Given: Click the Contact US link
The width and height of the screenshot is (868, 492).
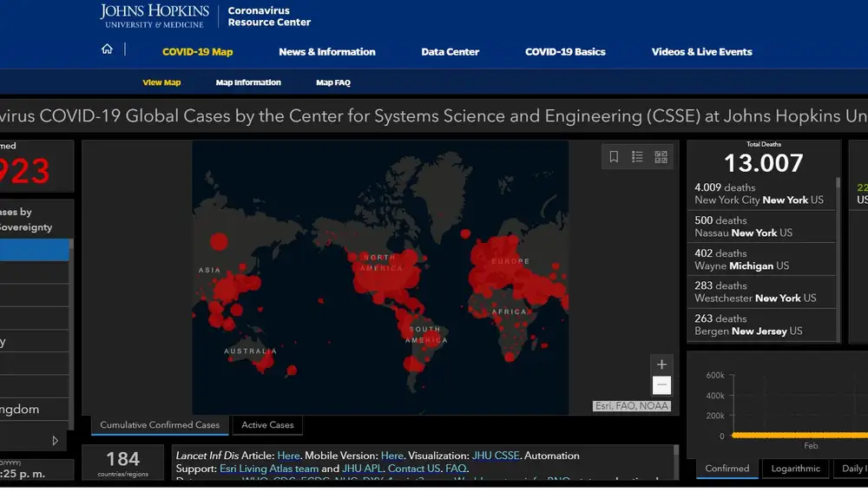Looking at the screenshot, I should [x=414, y=469].
